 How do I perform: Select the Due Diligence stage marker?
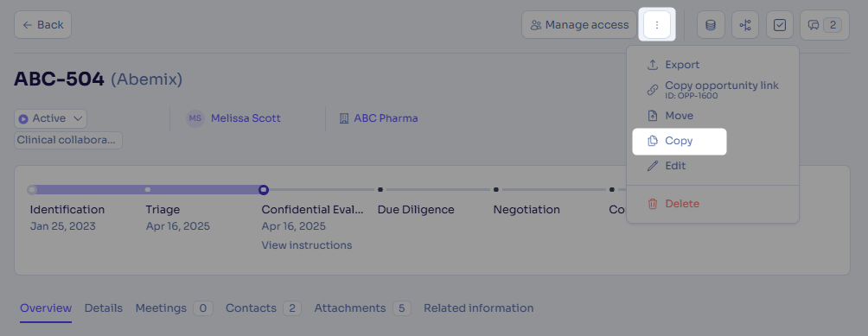[x=380, y=189]
